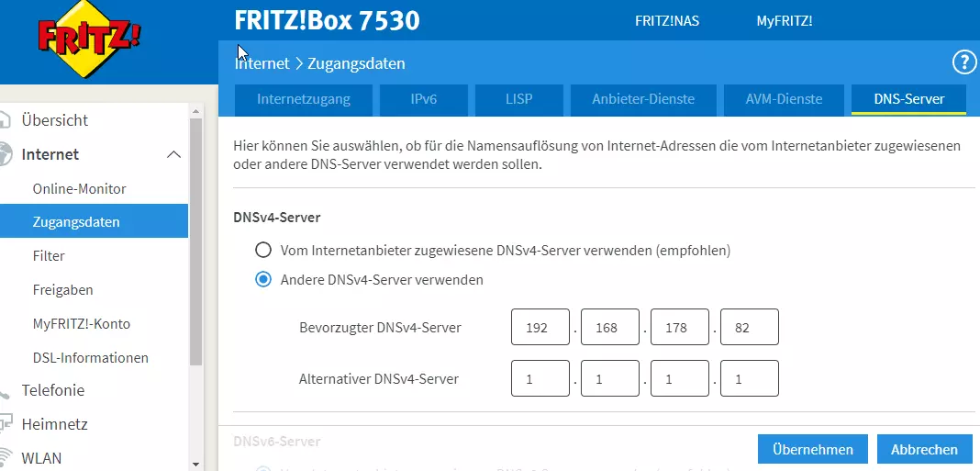Open the Telefonie menu

[x=53, y=390]
